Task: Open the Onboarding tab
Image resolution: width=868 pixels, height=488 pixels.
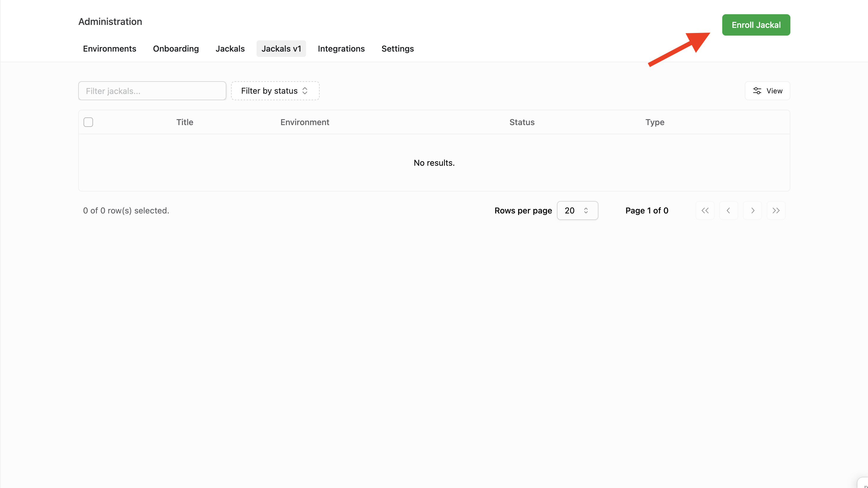Action: click(x=176, y=49)
